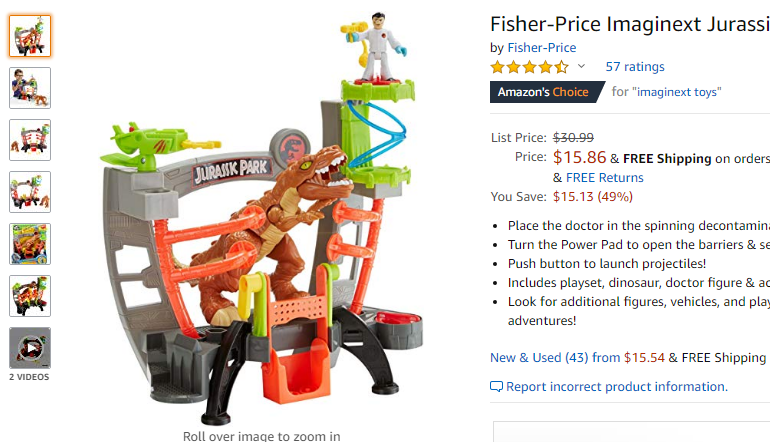Click the Amazon's Choice badge
The height and width of the screenshot is (442, 770).
[x=547, y=92]
